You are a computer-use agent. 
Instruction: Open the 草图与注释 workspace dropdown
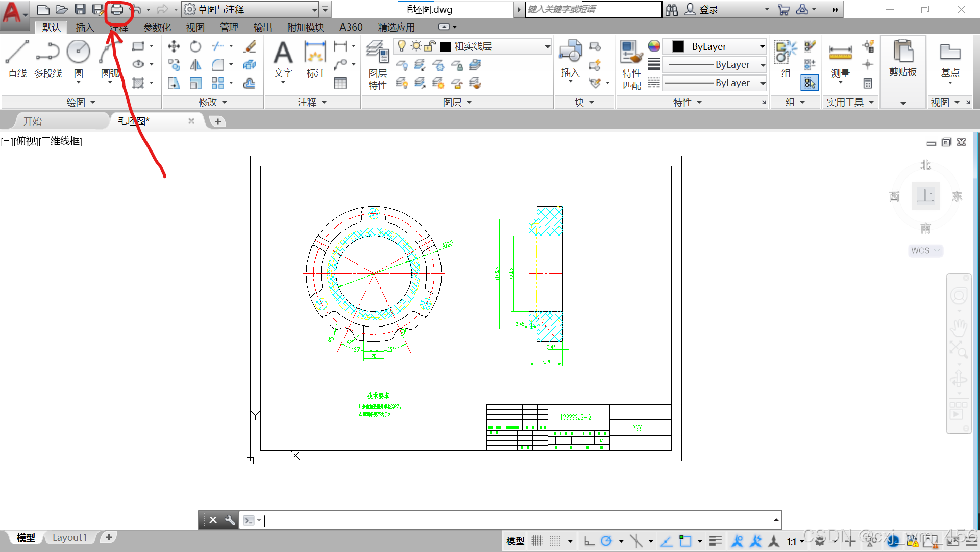tap(251, 9)
